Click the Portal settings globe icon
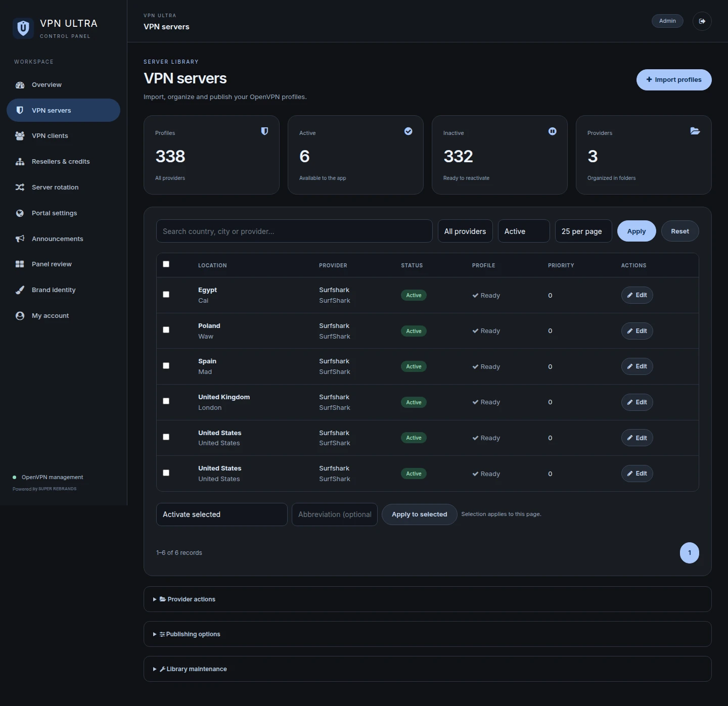Image resolution: width=728 pixels, height=706 pixels. 20,213
